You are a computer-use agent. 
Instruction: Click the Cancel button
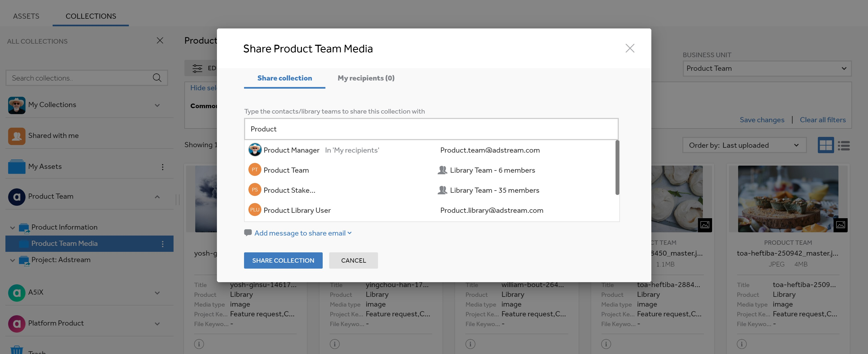point(353,260)
